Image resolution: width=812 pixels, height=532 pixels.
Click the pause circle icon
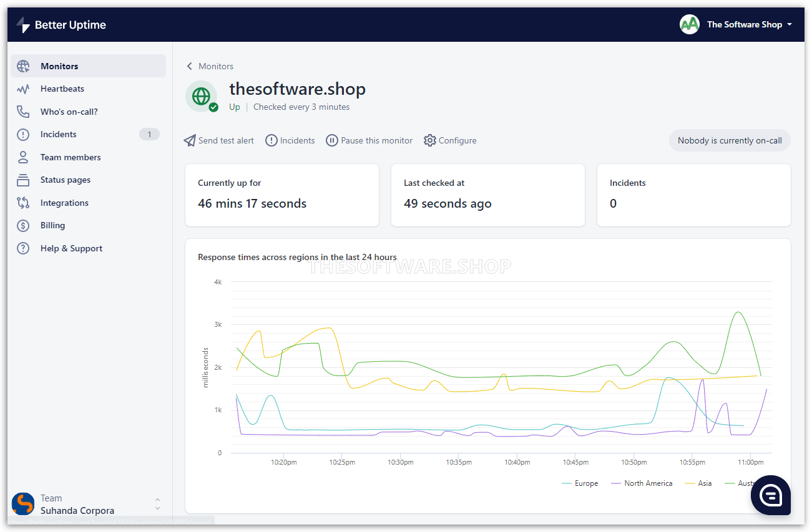(x=332, y=140)
